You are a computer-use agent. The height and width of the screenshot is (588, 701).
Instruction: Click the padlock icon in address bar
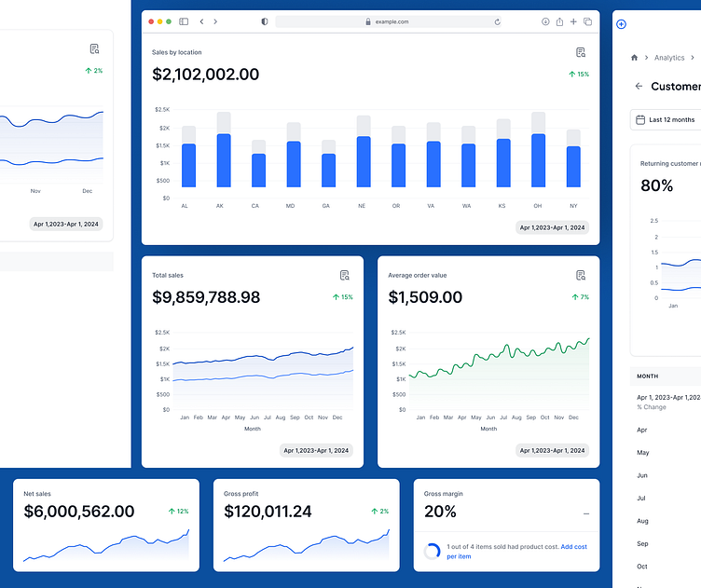click(368, 21)
